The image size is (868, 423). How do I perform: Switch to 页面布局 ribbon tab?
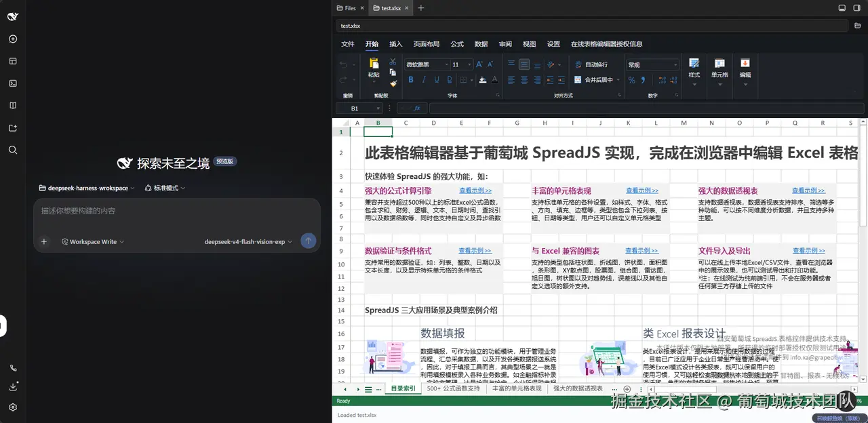pyautogui.click(x=427, y=44)
